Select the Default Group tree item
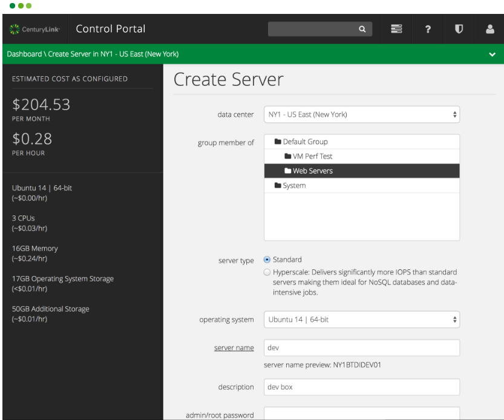 click(362, 142)
